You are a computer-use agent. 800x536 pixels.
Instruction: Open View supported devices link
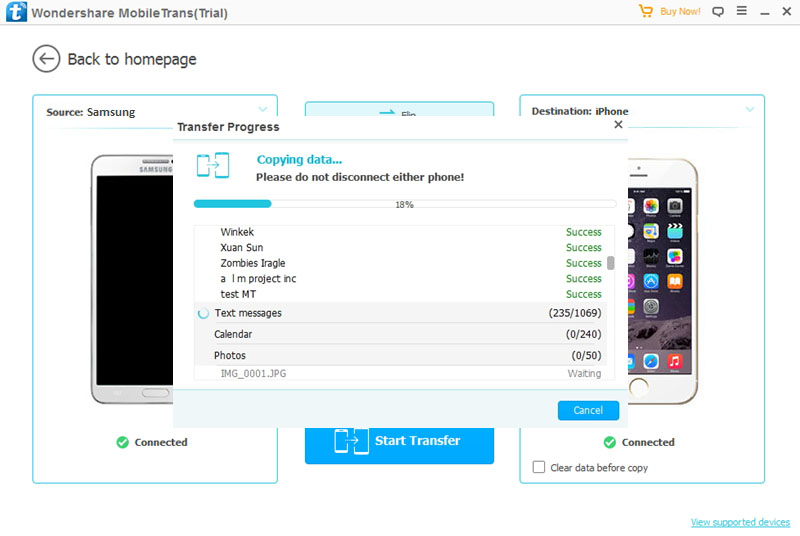pyautogui.click(x=740, y=522)
